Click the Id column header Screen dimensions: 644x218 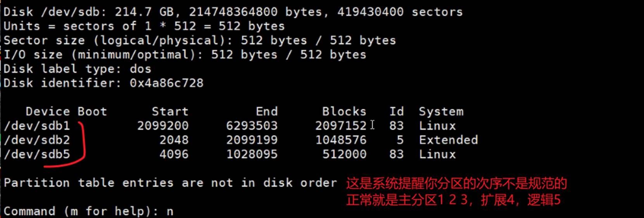click(396, 112)
